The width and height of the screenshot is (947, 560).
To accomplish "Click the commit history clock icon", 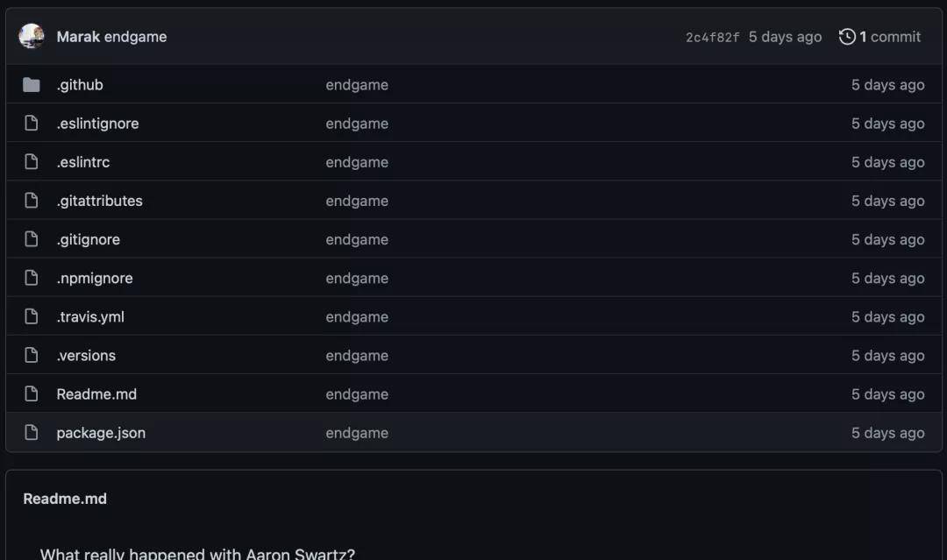I will point(847,37).
